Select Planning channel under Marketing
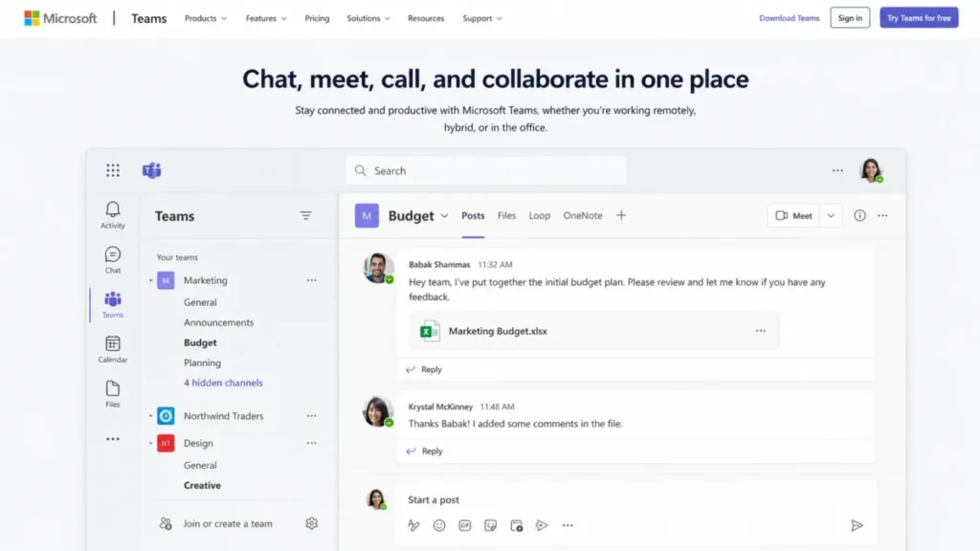This screenshot has height=551, width=980. (x=202, y=363)
